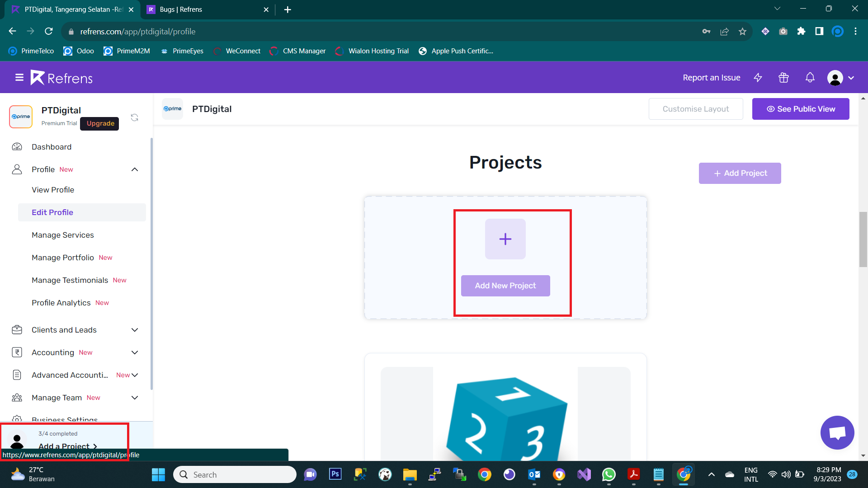This screenshot has height=488, width=868.
Task: Click the refresh icon beside PTDigital business
Action: pyautogui.click(x=134, y=117)
